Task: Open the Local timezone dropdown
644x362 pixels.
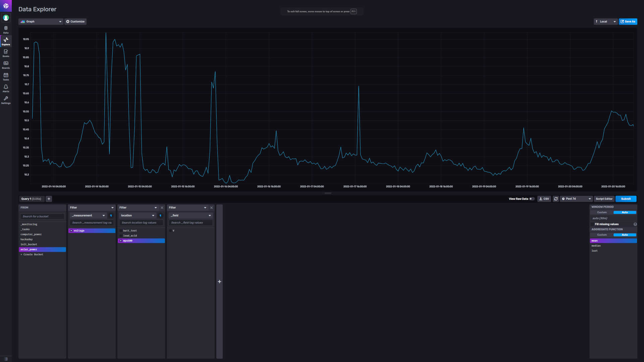Action: pyautogui.click(x=605, y=21)
